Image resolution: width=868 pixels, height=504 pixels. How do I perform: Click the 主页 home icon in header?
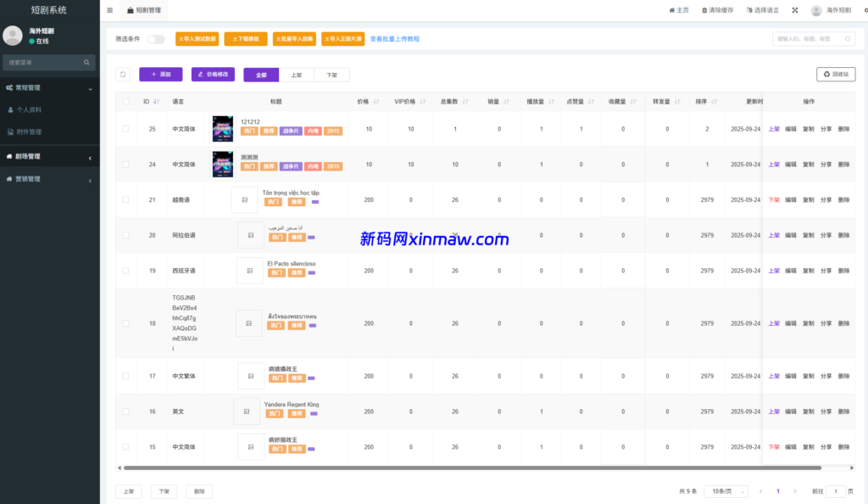(671, 10)
